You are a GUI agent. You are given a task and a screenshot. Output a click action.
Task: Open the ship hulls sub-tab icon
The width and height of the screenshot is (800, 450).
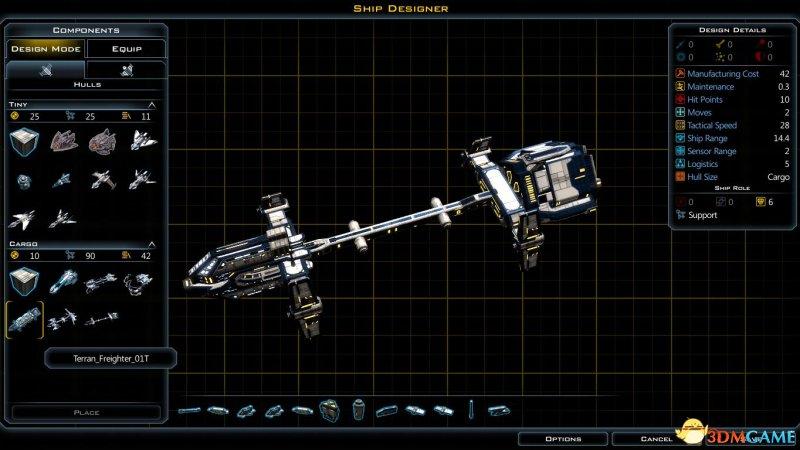[46, 70]
